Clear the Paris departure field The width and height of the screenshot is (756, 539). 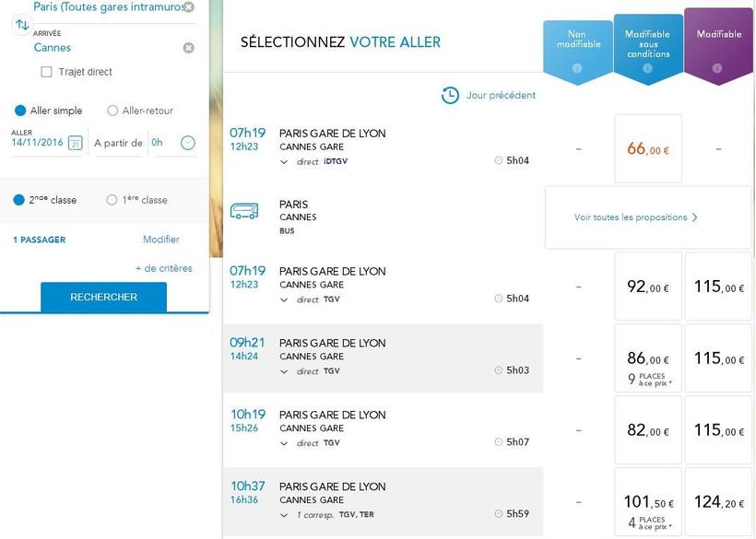(188, 7)
